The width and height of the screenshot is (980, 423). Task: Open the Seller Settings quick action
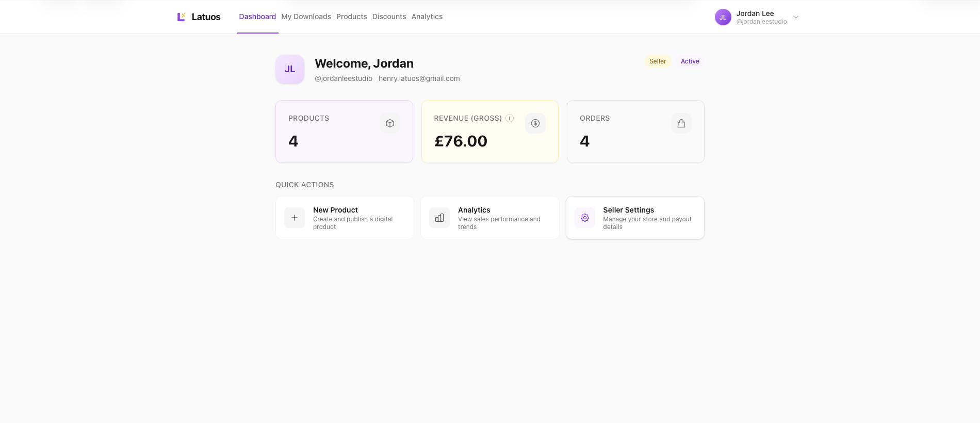point(635,218)
